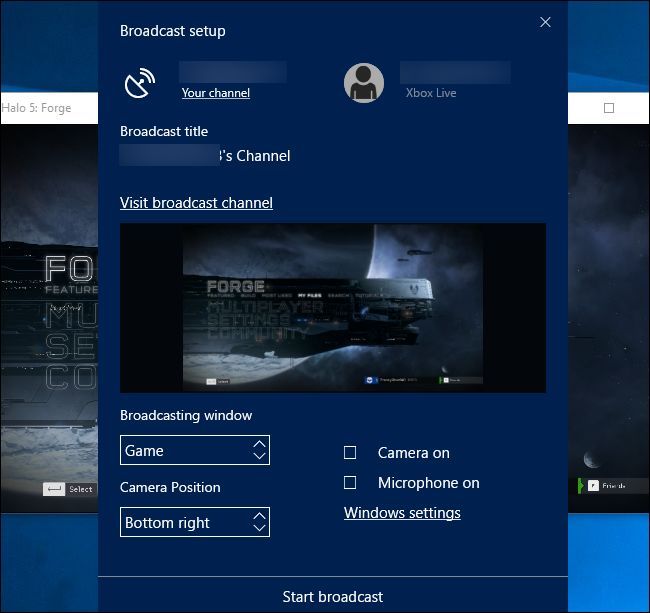Click the Game dropdown chevron arrows
Image resolution: width=650 pixels, height=613 pixels.
pos(260,450)
